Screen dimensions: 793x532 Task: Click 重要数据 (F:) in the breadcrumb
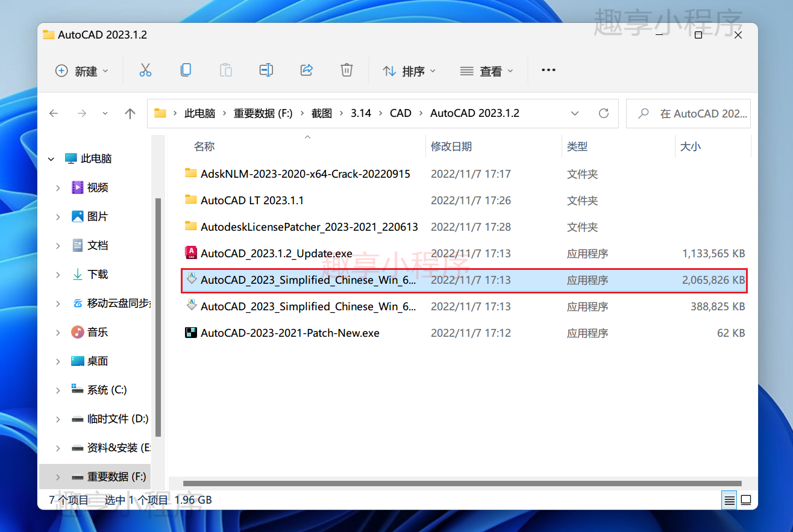[x=263, y=113]
